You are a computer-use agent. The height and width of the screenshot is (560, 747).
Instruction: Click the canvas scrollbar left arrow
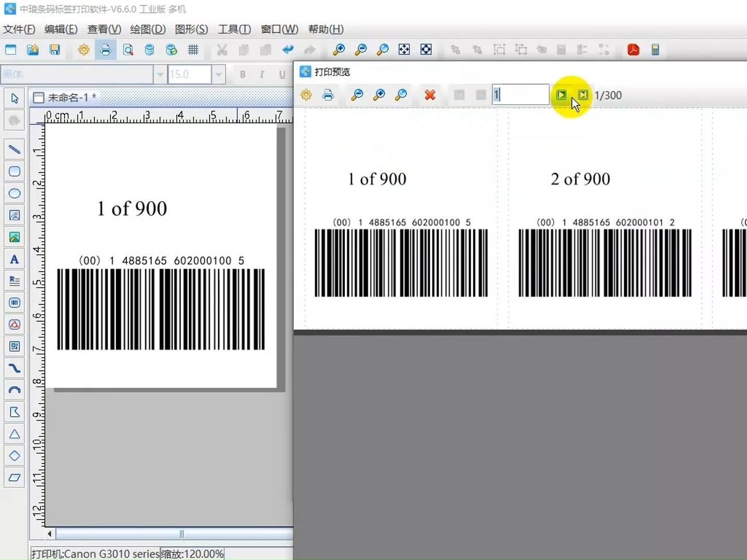(x=50, y=534)
